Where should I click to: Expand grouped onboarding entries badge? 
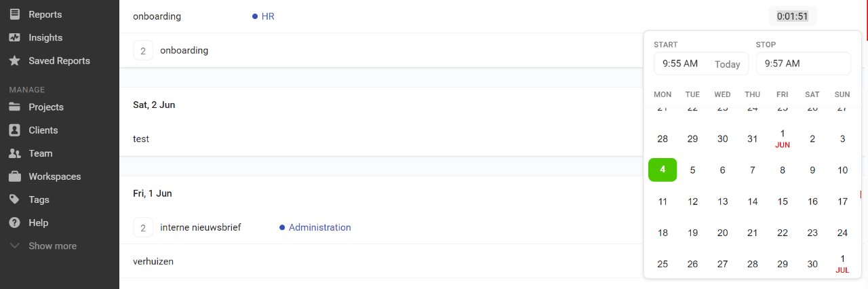point(143,50)
